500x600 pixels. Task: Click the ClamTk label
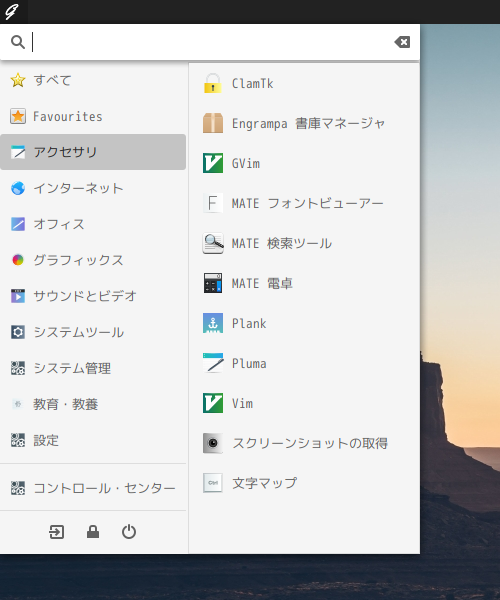(252, 83)
